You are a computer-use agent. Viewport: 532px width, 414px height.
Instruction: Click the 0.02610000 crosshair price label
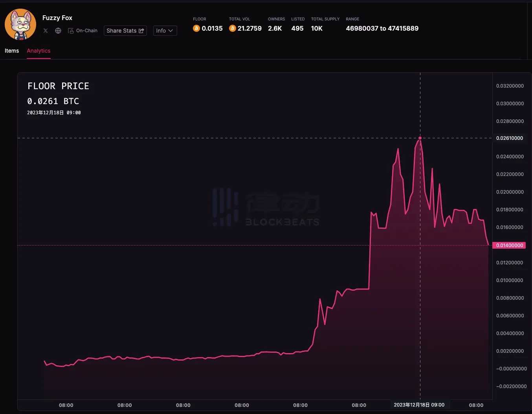tap(510, 138)
